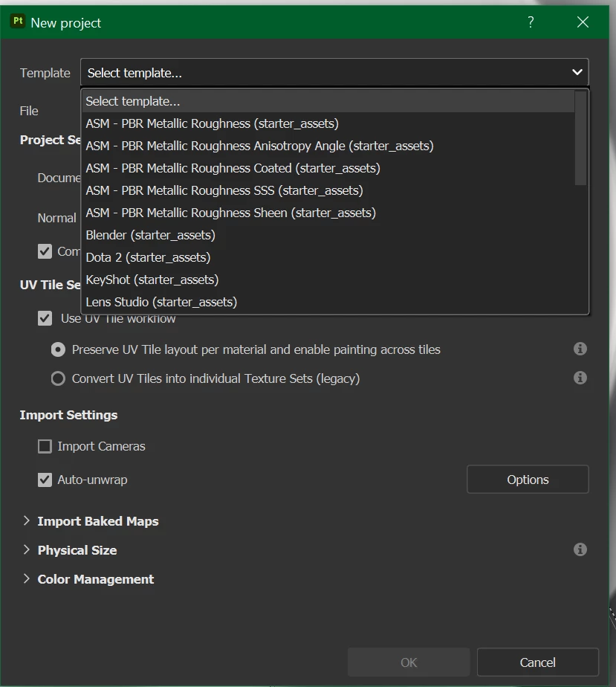Screen dimensions: 616x687
Task: Toggle the Use UV Tile workflow checkbox
Action: (45, 318)
